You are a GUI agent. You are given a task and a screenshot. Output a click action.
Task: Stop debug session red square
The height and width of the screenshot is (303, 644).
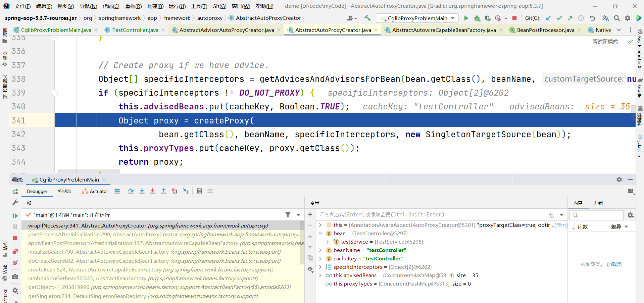coord(15,238)
